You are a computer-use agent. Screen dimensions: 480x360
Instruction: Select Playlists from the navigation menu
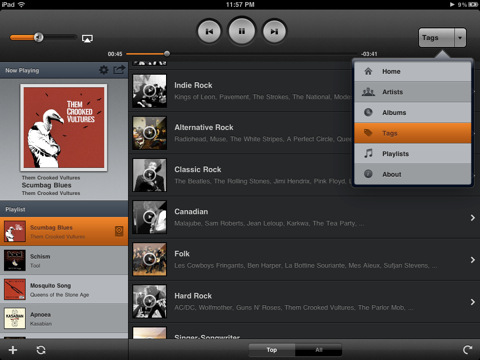tap(413, 154)
